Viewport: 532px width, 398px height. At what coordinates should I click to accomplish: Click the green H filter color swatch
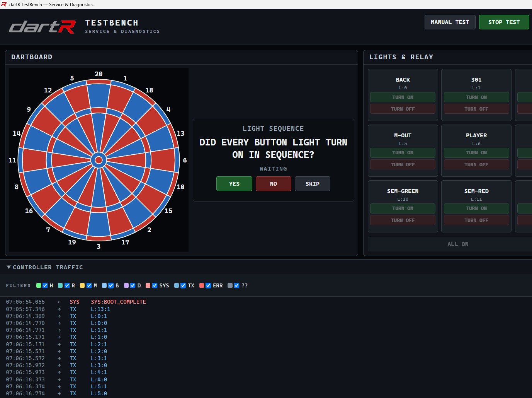point(39,285)
